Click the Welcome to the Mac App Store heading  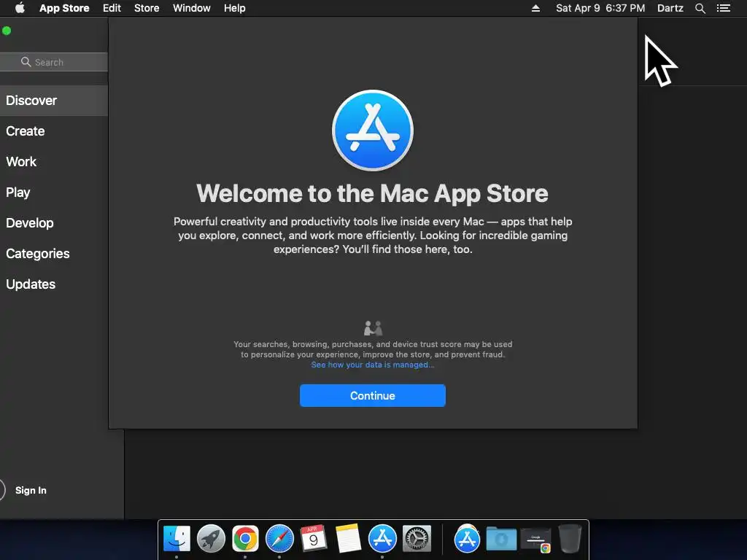(372, 193)
